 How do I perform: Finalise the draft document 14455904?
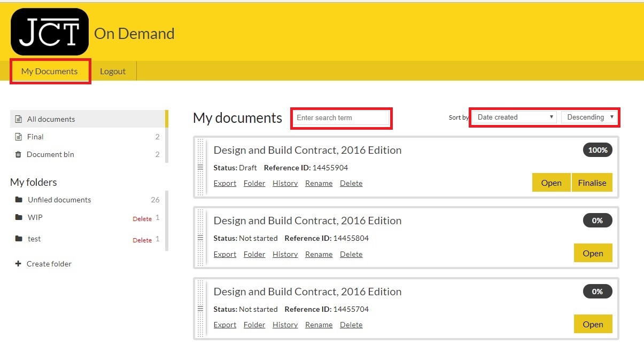pyautogui.click(x=592, y=183)
